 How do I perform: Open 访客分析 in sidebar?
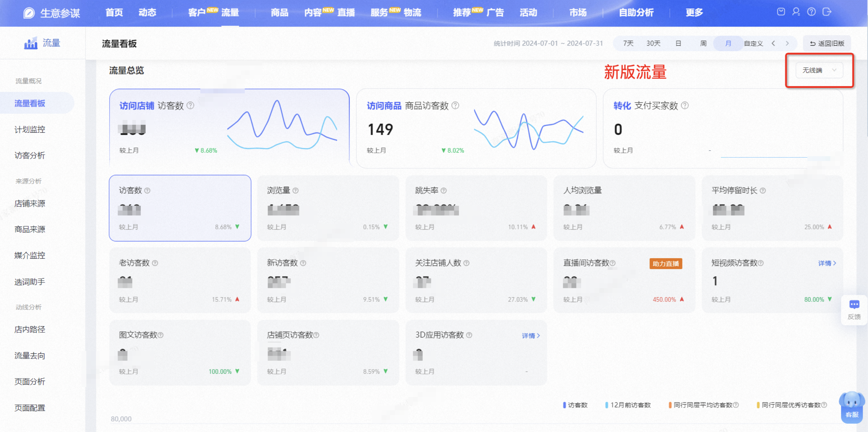point(30,156)
